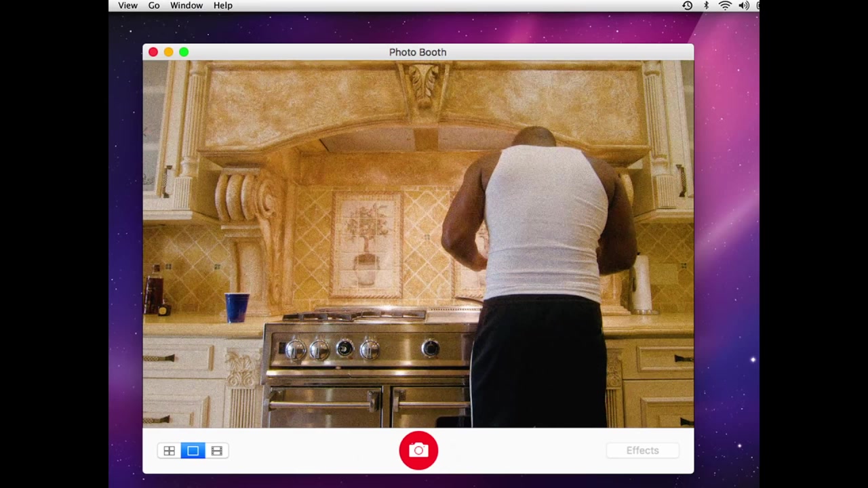The image size is (868, 488).
Task: Open the Window menu
Action: click(x=186, y=5)
